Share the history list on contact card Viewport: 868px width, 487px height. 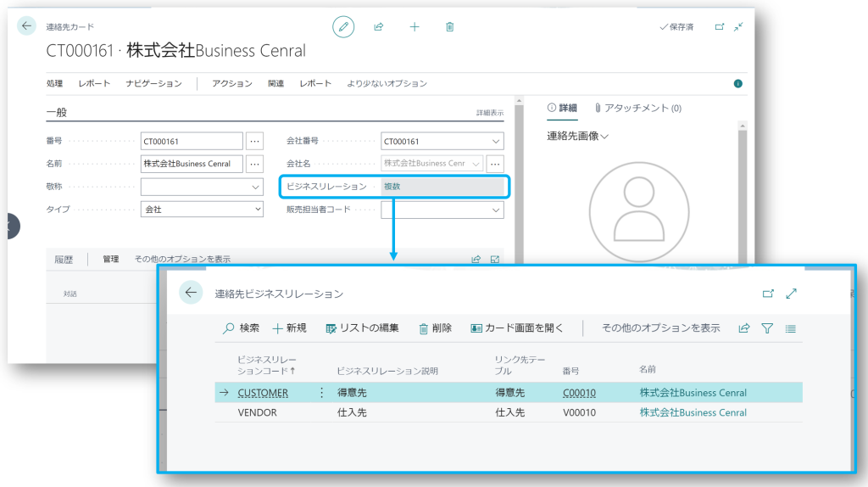point(476,260)
